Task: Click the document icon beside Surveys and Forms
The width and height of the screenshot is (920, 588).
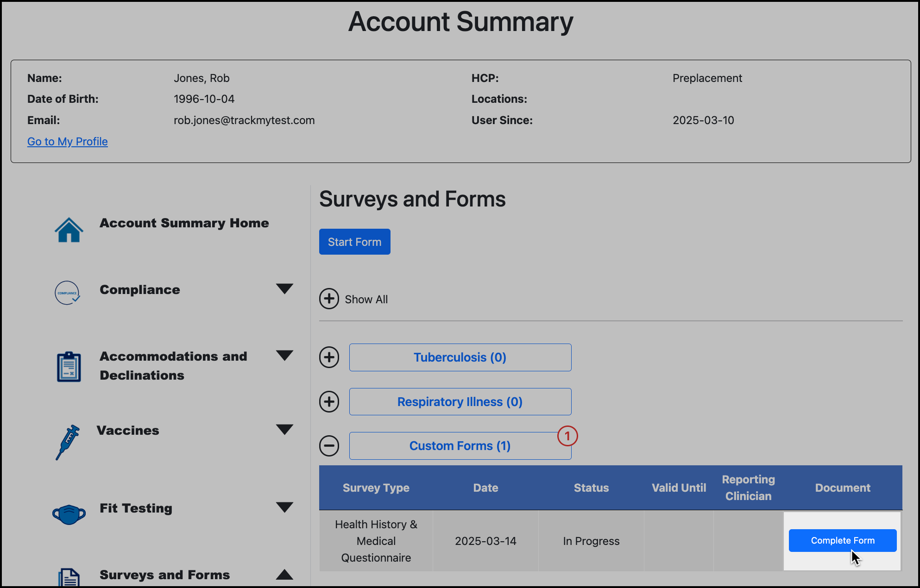Action: click(69, 575)
